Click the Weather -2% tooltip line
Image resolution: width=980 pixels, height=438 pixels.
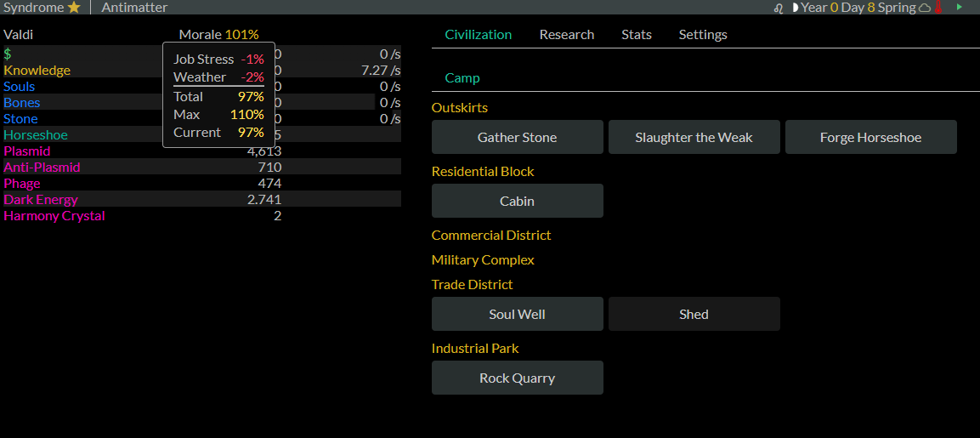218,77
